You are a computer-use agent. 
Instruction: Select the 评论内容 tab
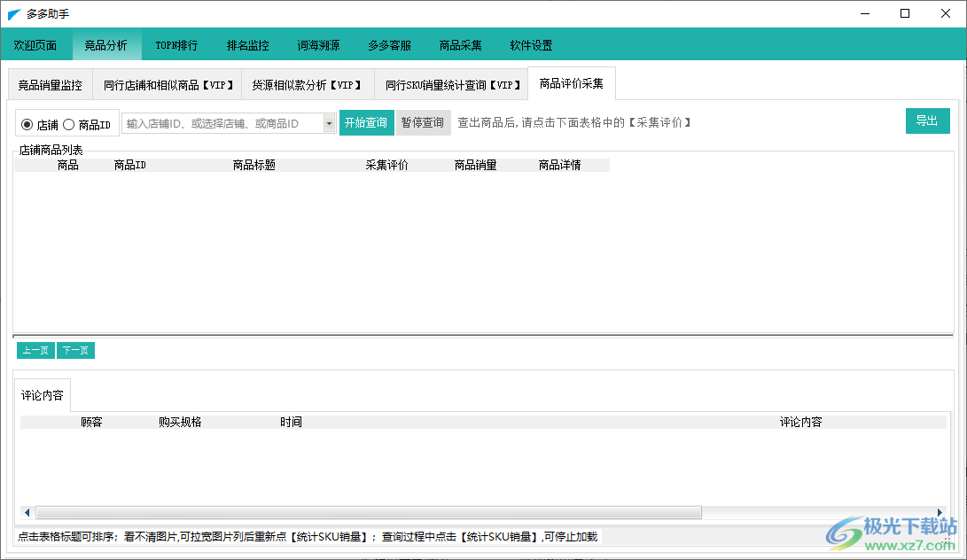pyautogui.click(x=41, y=396)
